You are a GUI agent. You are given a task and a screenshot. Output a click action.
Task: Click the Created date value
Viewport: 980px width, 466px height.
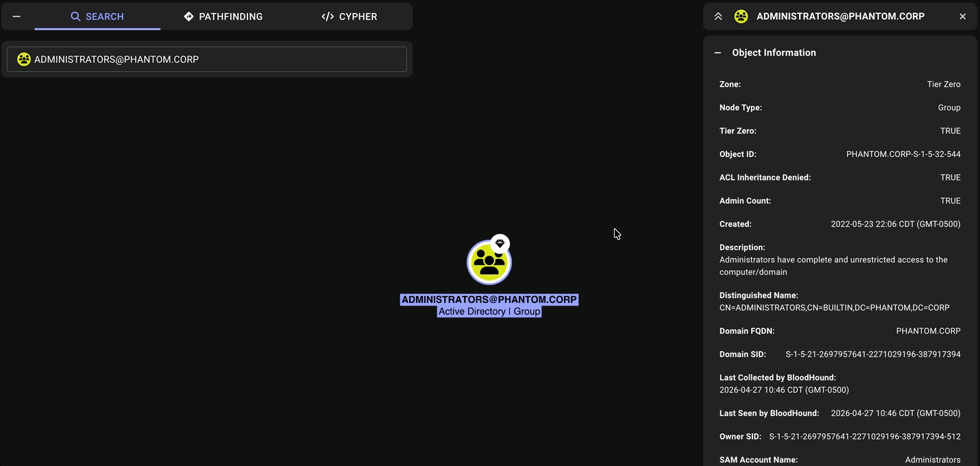896,224
